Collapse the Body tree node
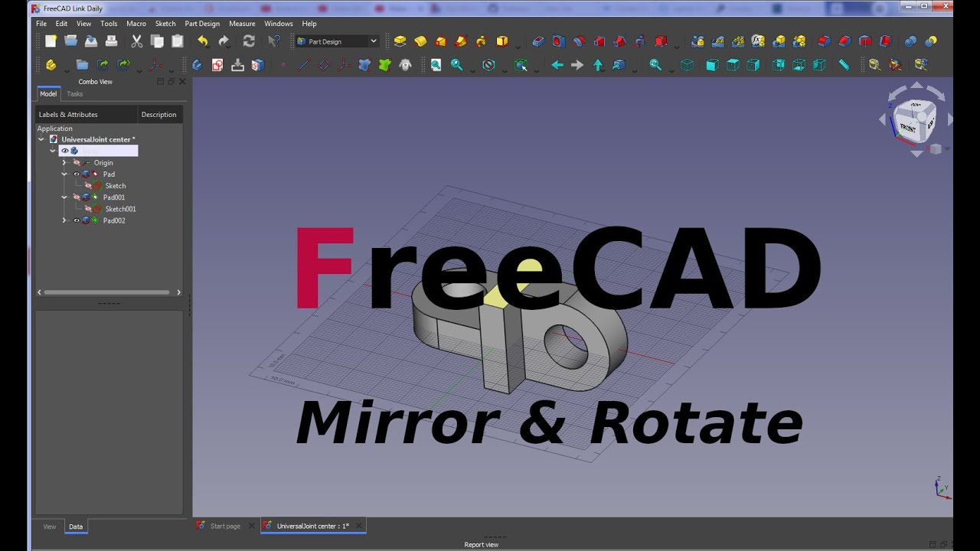Screen dimensions: 980x551 [53, 151]
